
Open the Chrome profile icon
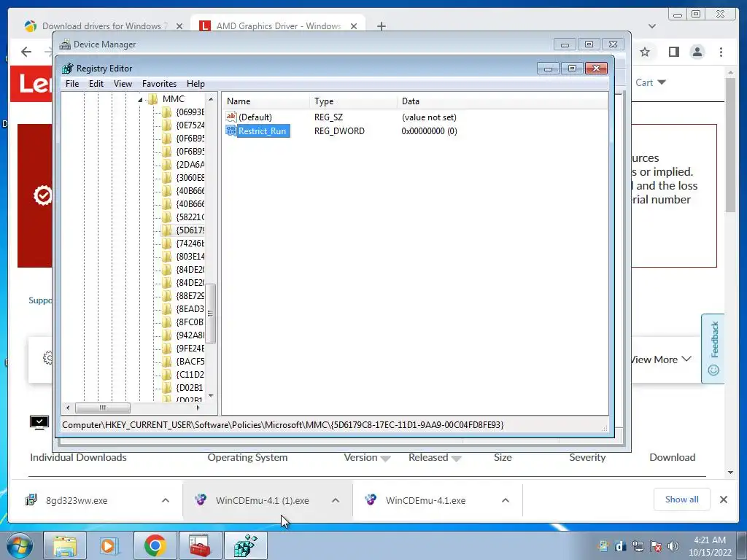click(697, 52)
